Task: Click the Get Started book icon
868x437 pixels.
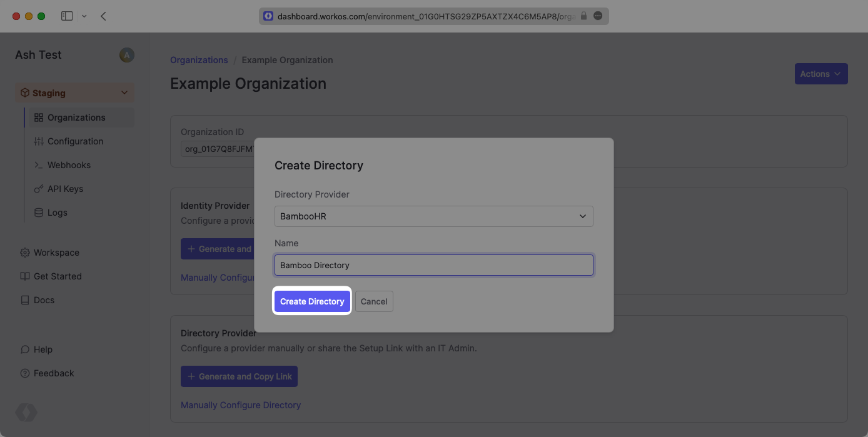Action: pos(25,276)
